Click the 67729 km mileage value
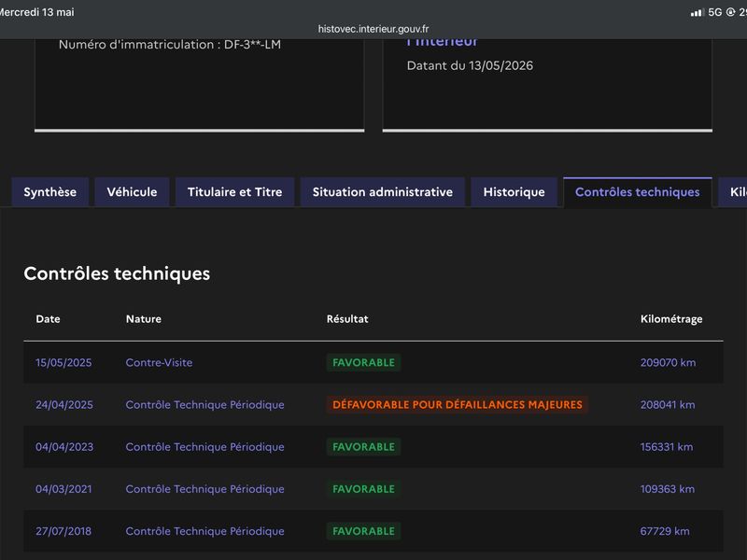This screenshot has height=560, width=747. [x=665, y=531]
